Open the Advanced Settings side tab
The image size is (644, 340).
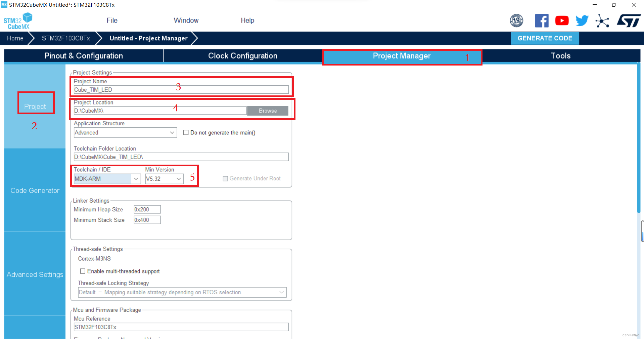click(x=35, y=274)
